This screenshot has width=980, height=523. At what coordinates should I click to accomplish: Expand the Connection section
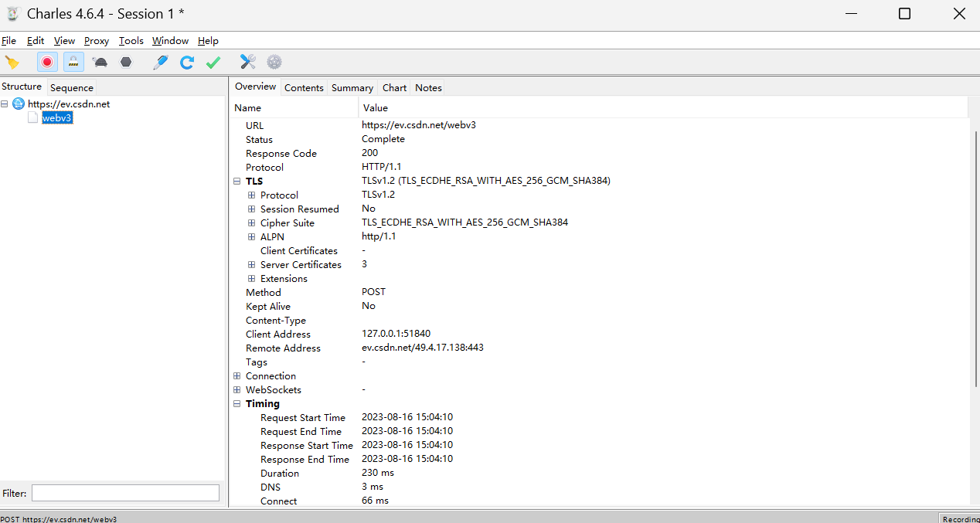pyautogui.click(x=237, y=376)
